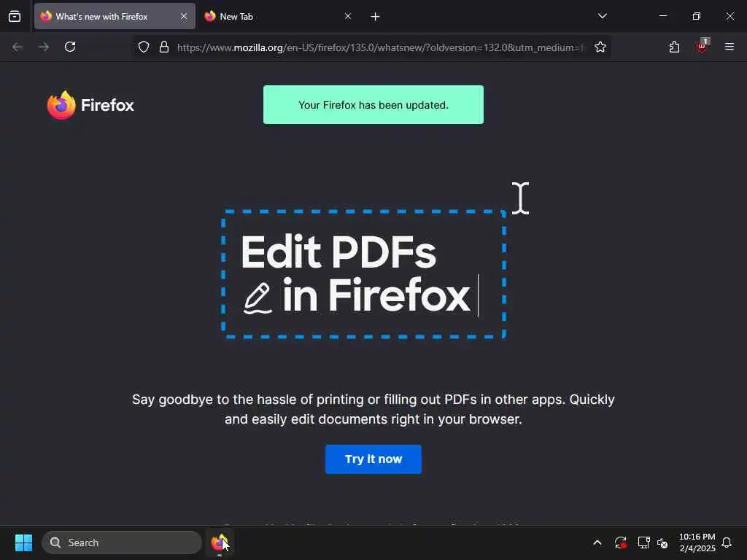Reload the current page
Viewport: 747px width, 560px height.
point(70,47)
